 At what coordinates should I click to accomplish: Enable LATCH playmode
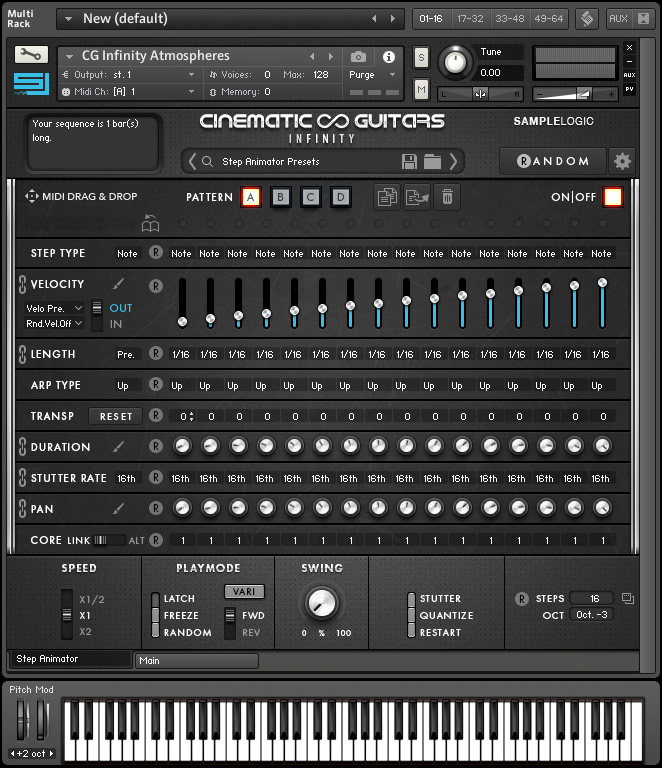coord(155,599)
